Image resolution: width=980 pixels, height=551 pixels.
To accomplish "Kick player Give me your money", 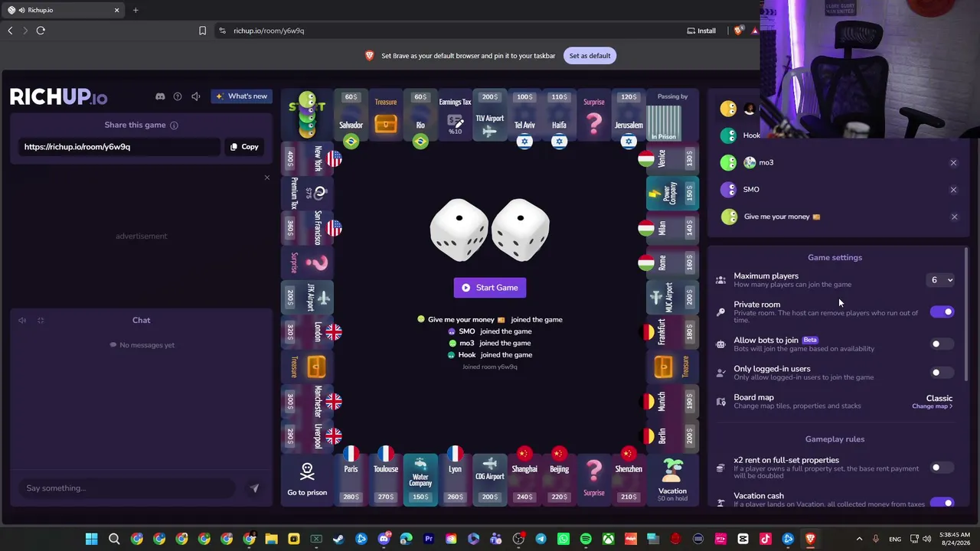I will click(x=954, y=217).
